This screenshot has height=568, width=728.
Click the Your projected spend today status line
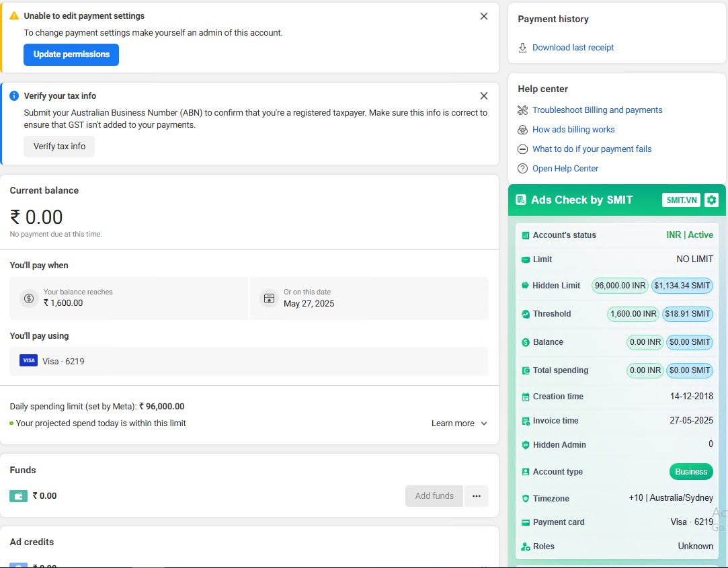[97, 423]
